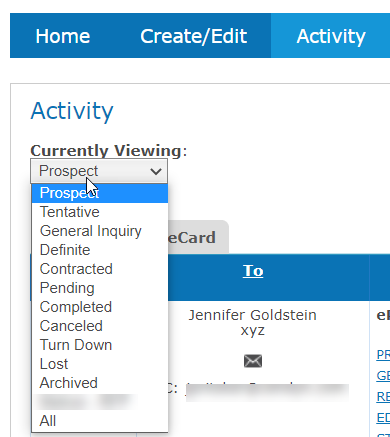Click the envelope email icon

click(253, 361)
